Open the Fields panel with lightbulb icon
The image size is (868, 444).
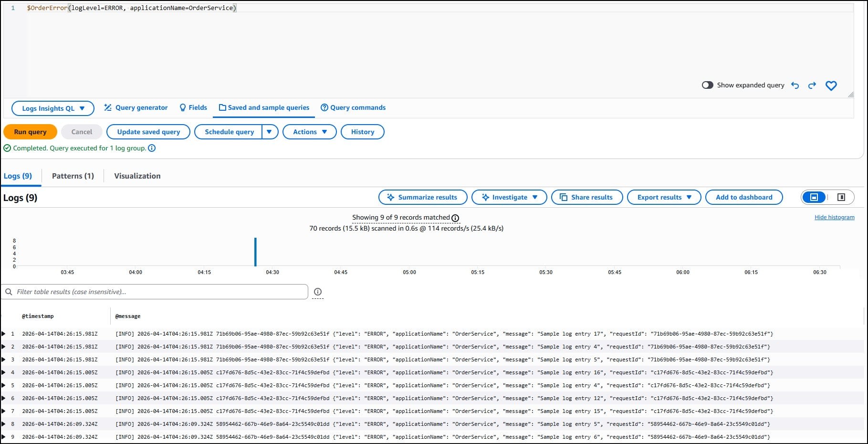193,108
